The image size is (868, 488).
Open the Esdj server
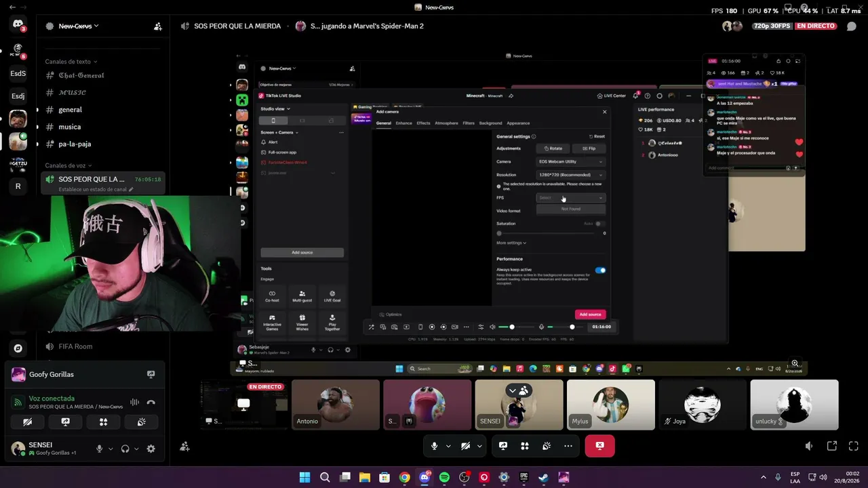(x=18, y=96)
